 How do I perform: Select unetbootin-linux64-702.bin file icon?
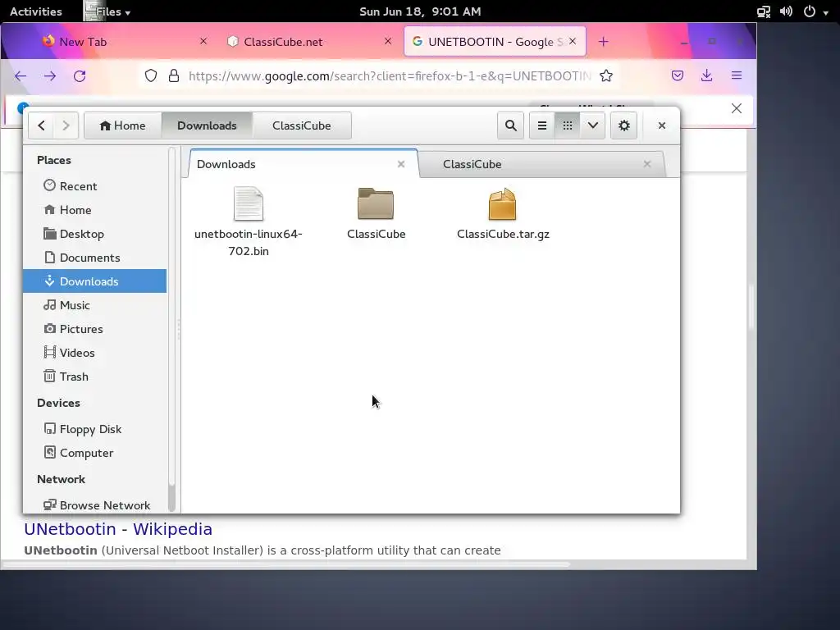point(249,203)
